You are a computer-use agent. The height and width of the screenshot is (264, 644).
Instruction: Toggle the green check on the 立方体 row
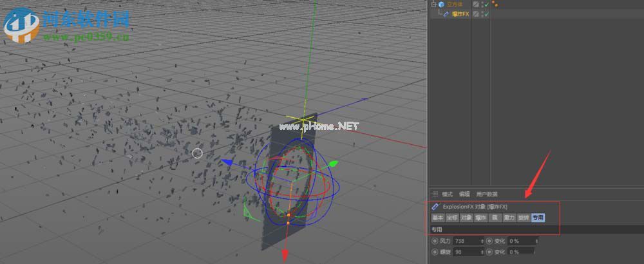pos(487,5)
